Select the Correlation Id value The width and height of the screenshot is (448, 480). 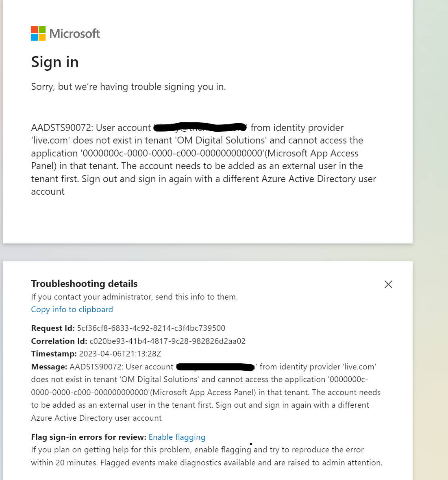coord(167,341)
